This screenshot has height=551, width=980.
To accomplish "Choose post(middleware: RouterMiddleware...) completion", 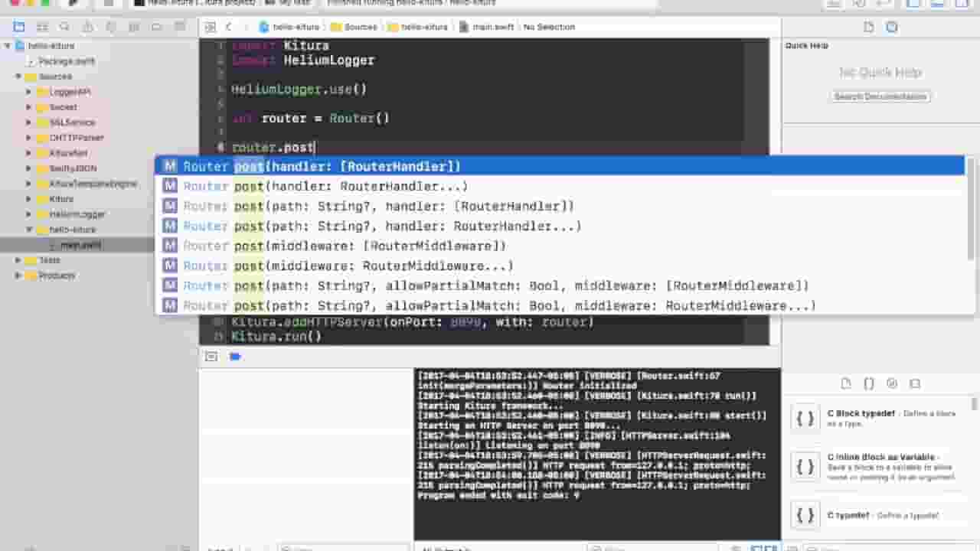I will [x=560, y=266].
